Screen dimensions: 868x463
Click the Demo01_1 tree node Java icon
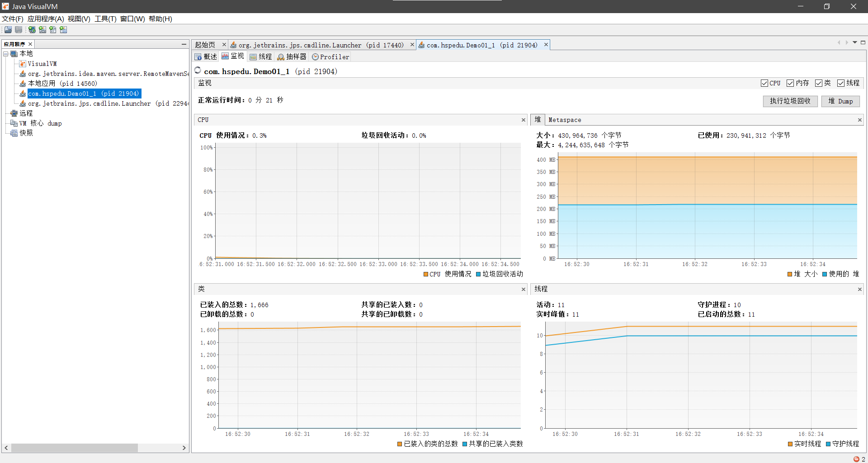tap(23, 94)
